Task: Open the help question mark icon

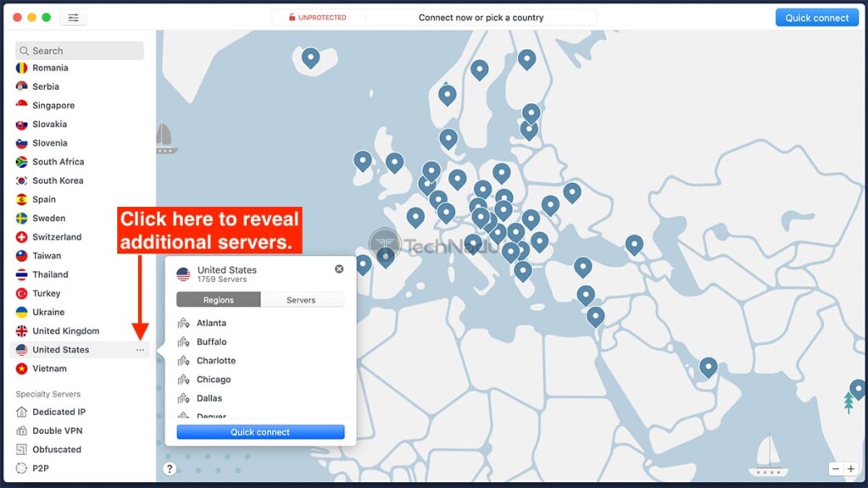Action: click(x=170, y=469)
